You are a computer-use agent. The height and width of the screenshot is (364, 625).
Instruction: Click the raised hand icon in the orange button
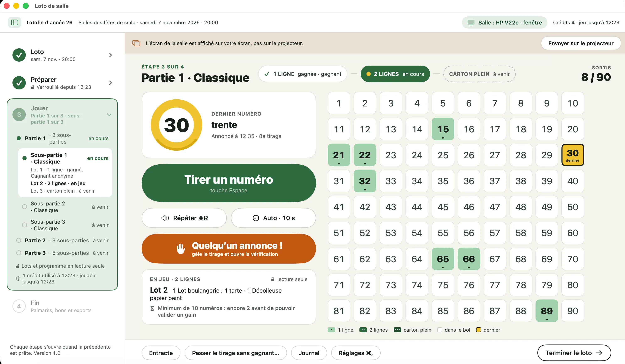(x=181, y=249)
